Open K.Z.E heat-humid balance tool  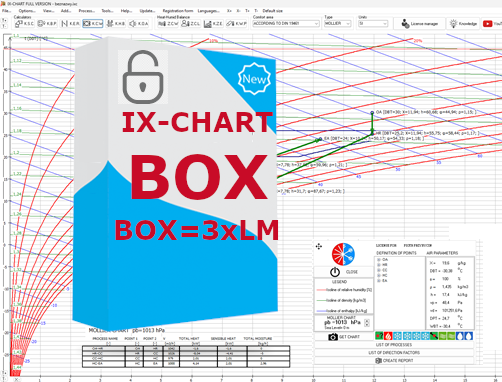(x=213, y=24)
